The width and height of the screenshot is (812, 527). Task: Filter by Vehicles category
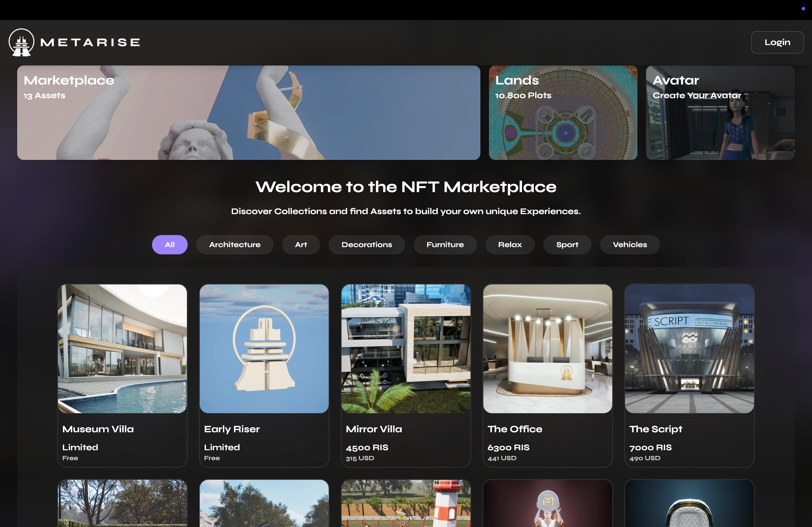tap(630, 245)
